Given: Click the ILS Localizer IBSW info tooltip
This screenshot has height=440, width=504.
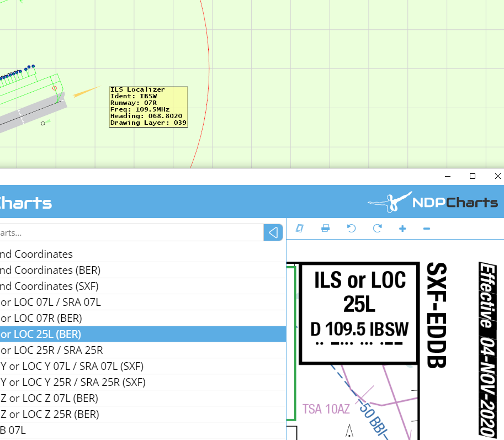Looking at the screenshot, I should (148, 107).
